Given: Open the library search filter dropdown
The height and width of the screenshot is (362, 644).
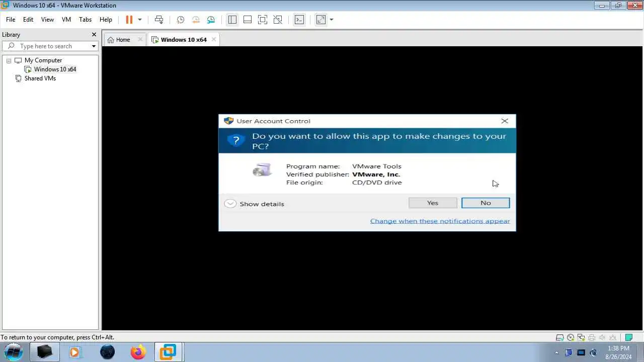Looking at the screenshot, I should (x=94, y=46).
